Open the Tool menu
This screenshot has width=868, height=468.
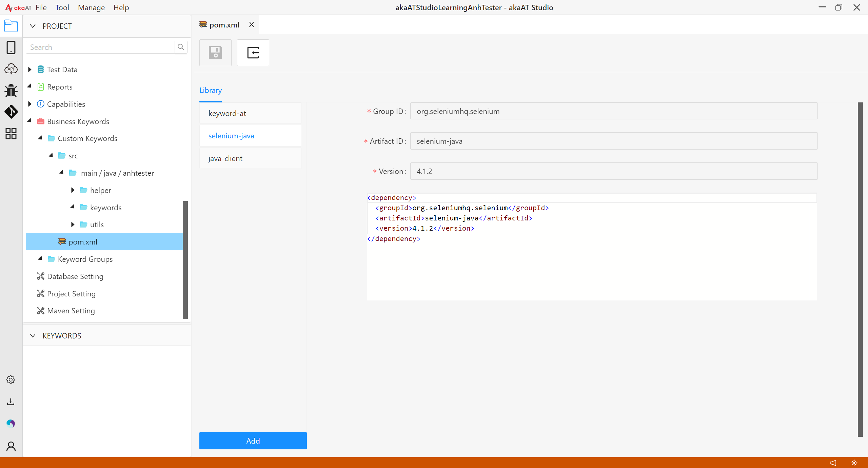(62, 7)
